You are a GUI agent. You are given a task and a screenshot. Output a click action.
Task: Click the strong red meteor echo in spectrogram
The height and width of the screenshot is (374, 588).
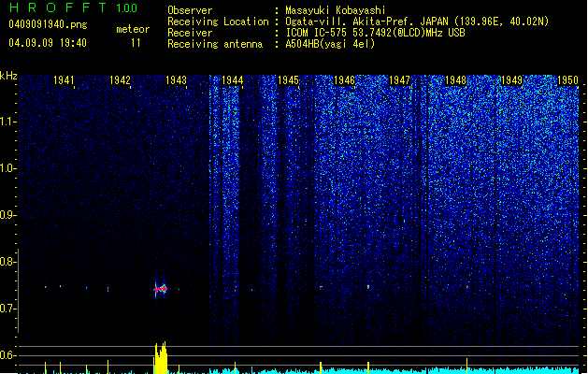pos(161,289)
